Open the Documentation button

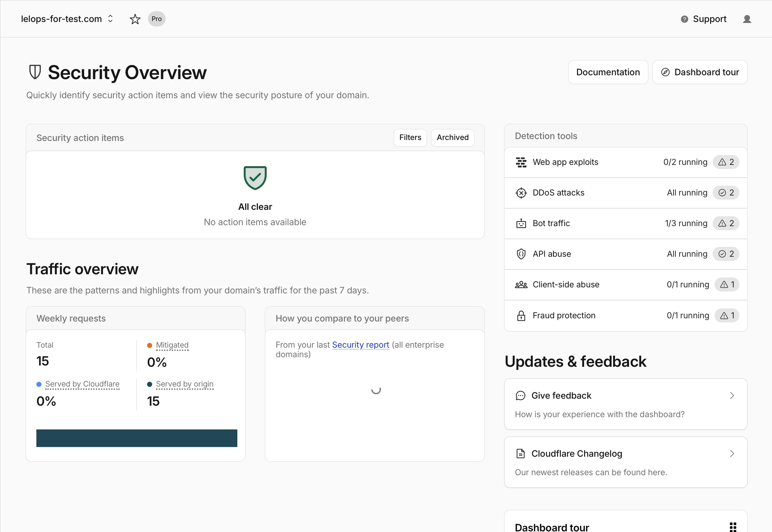(608, 72)
